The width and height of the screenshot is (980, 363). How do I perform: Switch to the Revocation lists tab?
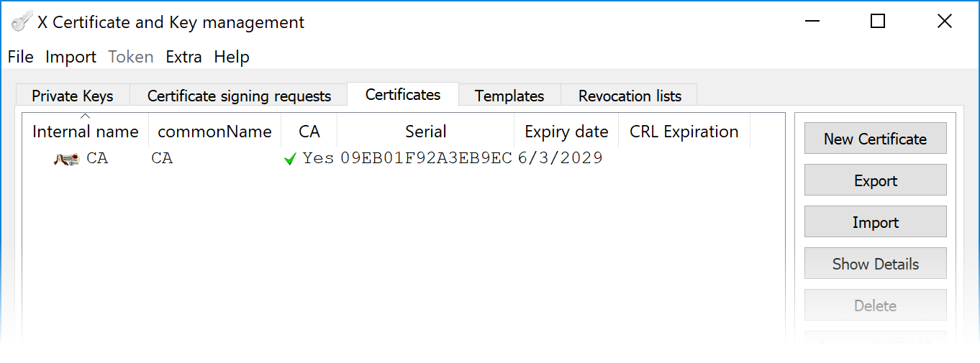(630, 96)
